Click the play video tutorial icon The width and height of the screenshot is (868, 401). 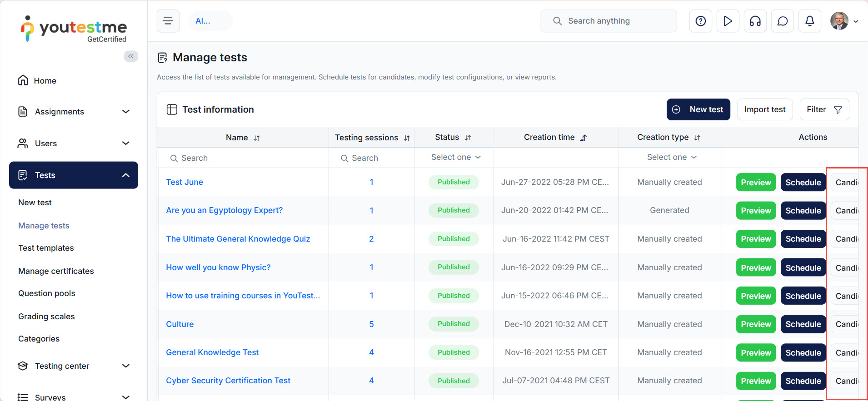point(728,21)
